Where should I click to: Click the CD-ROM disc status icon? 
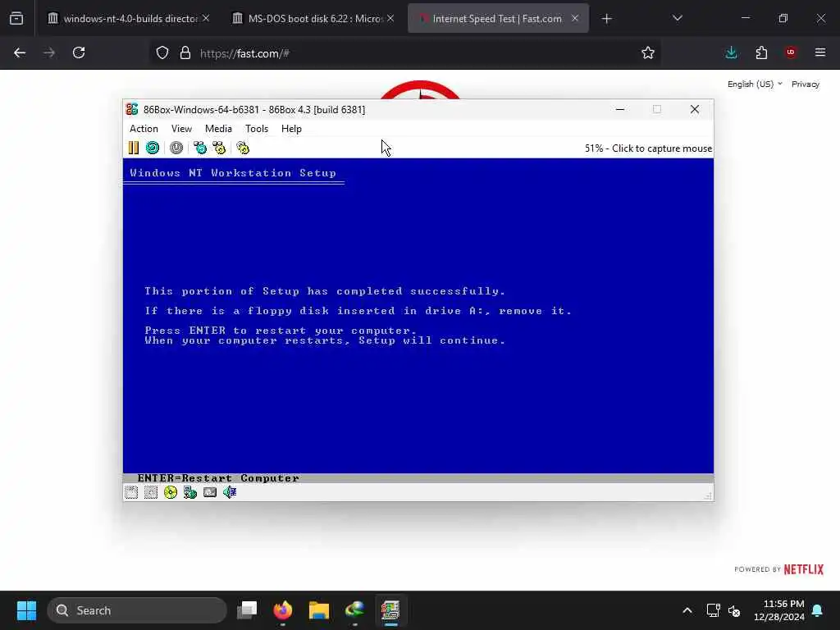point(171,492)
